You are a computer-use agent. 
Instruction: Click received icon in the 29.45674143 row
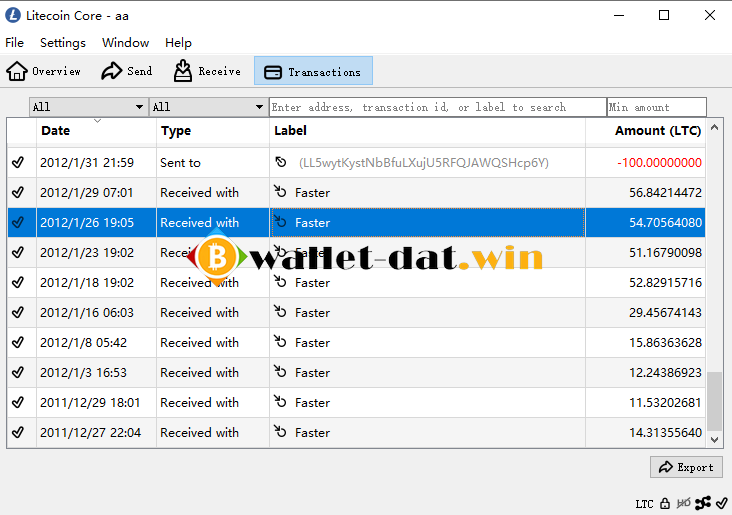[280, 311]
